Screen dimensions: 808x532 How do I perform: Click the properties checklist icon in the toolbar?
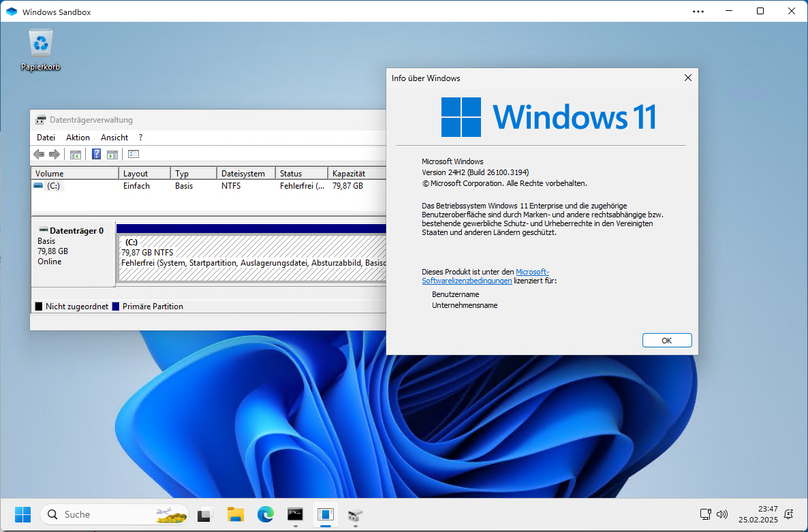[x=133, y=154]
